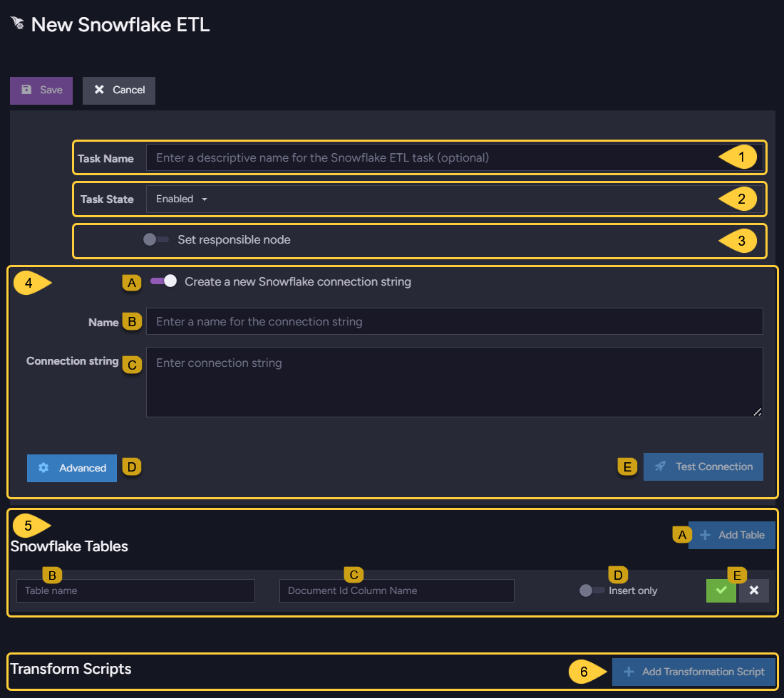
Task: Toggle Set responsible node switch
Action: tap(156, 240)
